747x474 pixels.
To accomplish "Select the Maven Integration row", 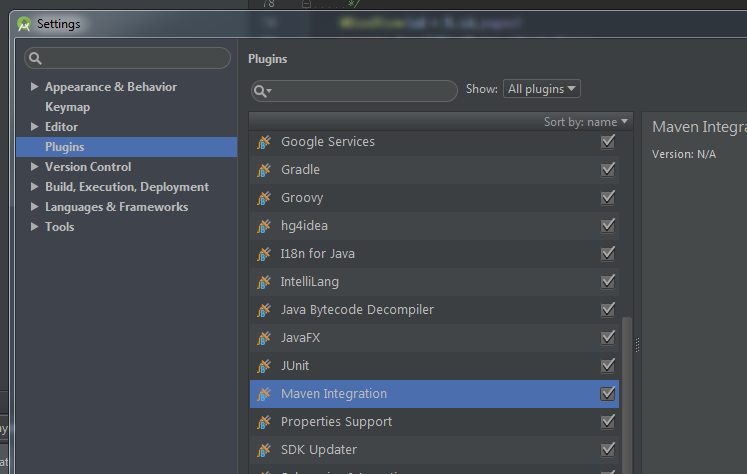I will pos(434,394).
